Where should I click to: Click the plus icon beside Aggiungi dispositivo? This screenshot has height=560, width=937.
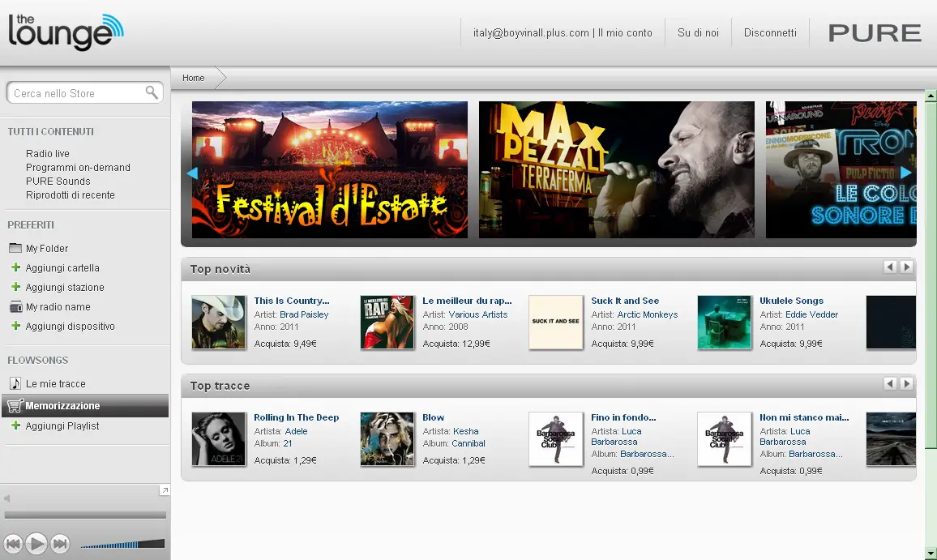pyautogui.click(x=16, y=326)
